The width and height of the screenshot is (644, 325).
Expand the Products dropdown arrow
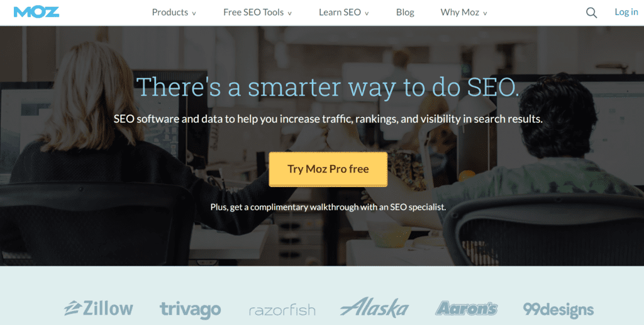pyautogui.click(x=194, y=13)
